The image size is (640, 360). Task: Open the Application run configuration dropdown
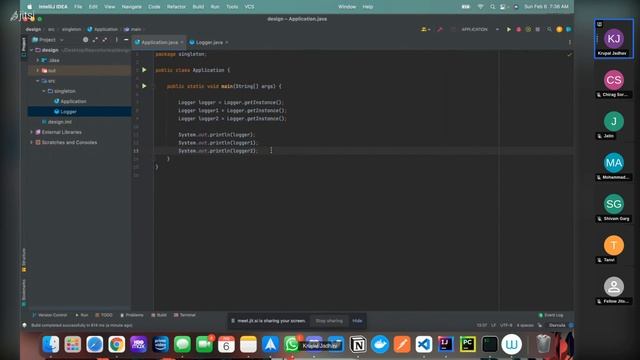tap(480, 29)
